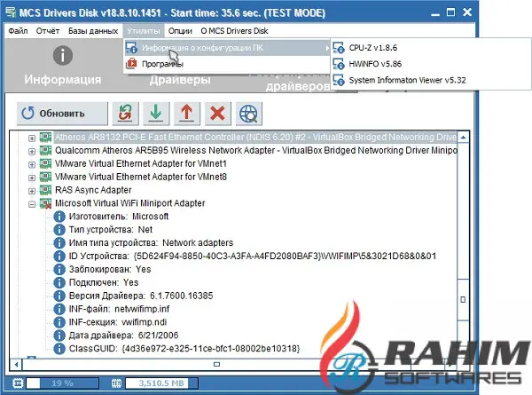Close the open Утилиты menu

pos(144,31)
